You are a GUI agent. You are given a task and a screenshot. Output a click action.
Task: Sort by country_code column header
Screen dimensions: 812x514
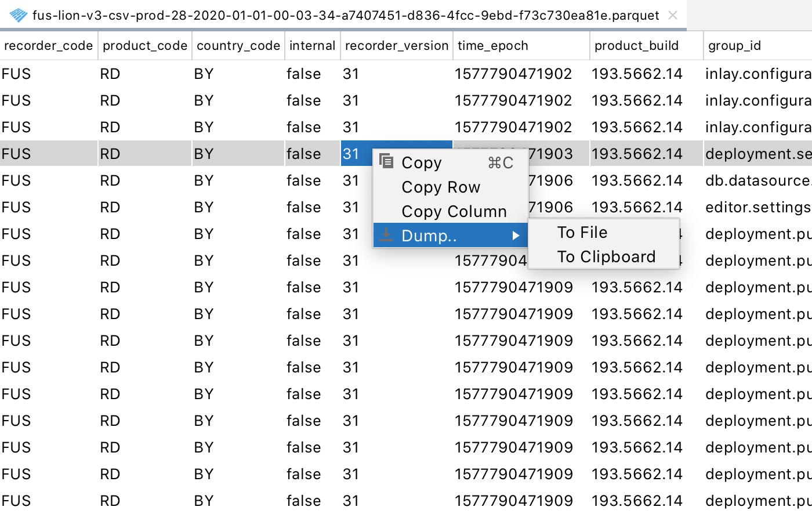click(x=238, y=46)
